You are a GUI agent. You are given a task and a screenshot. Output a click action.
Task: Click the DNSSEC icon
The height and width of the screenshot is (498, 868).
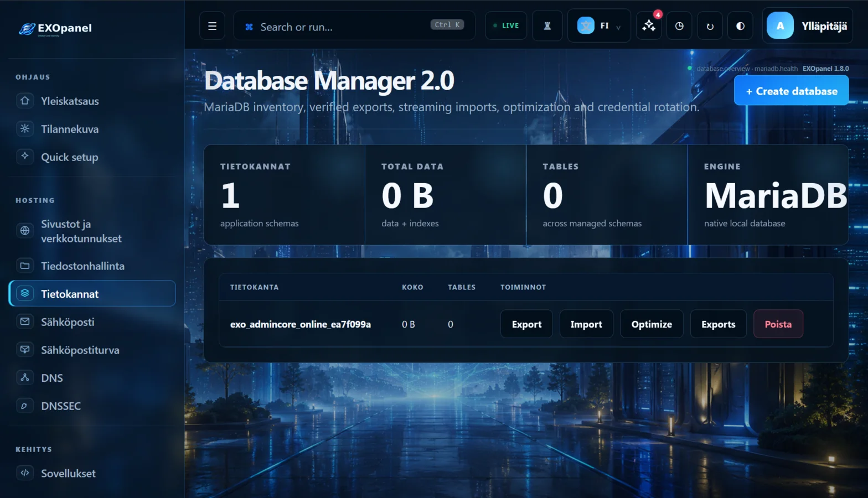[x=25, y=406]
